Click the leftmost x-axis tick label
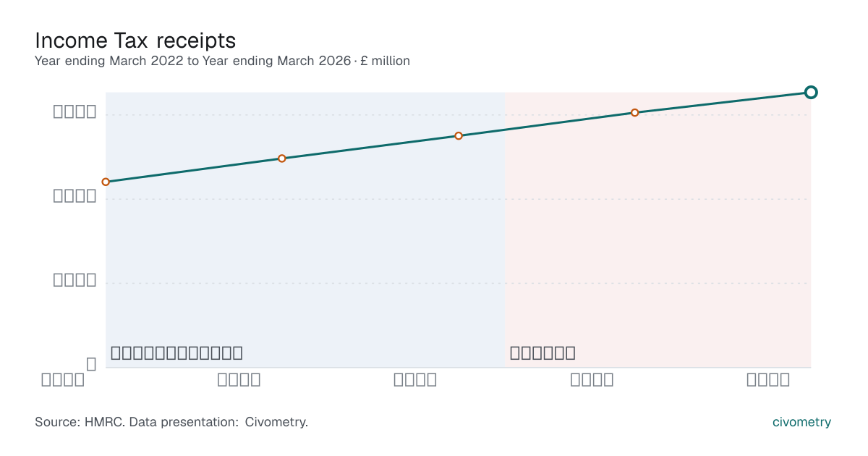868x456 pixels. (62, 380)
